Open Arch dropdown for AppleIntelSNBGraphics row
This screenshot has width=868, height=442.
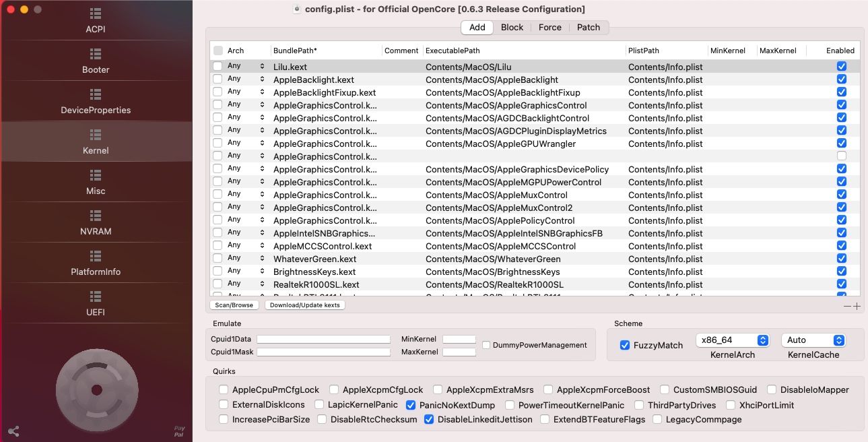[x=262, y=233]
